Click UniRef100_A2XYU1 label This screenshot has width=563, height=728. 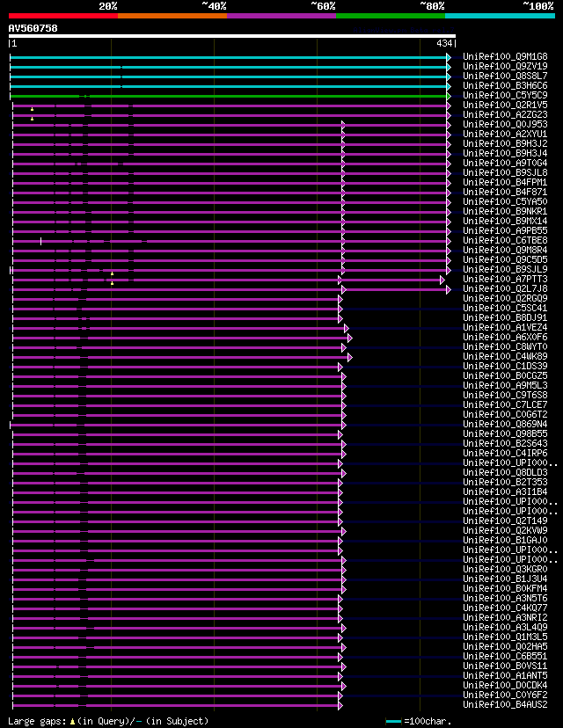505,135
